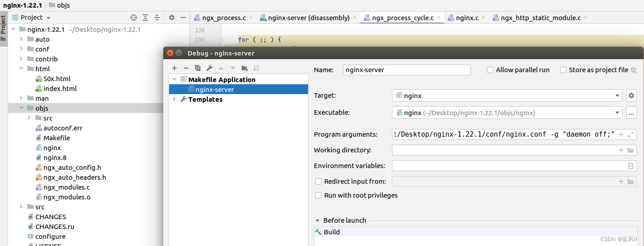Open the Executable dropdown

(x=617, y=113)
